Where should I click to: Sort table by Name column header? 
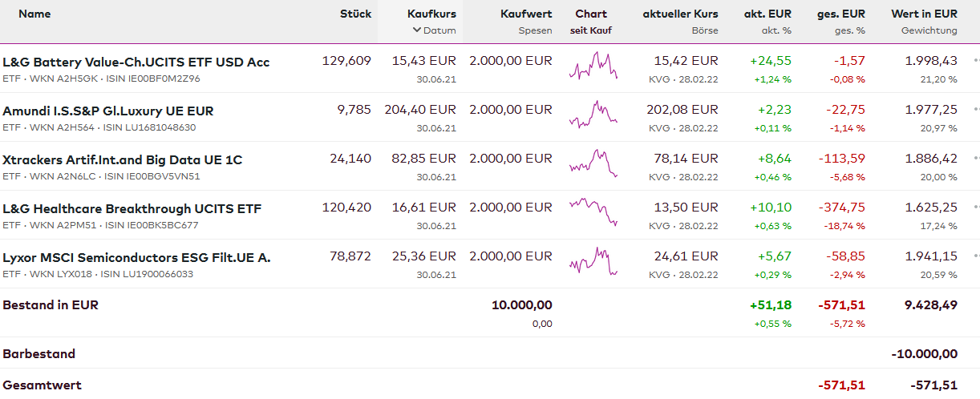(34, 14)
